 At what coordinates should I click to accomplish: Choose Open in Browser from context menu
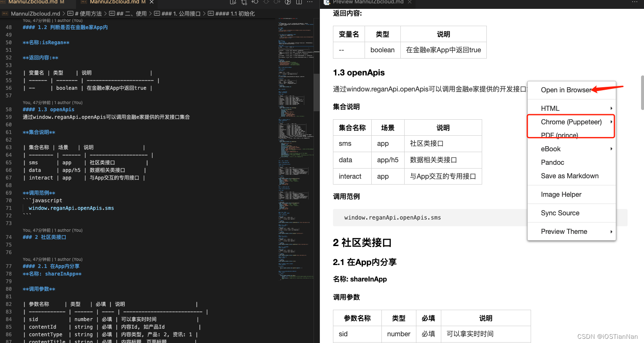(566, 90)
